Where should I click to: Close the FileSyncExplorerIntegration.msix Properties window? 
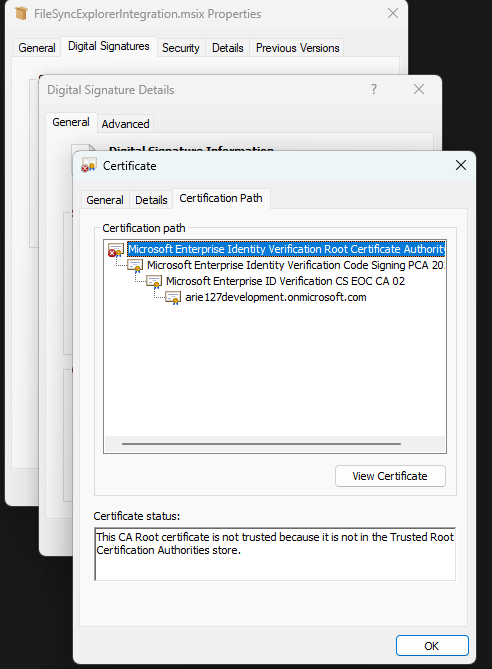[393, 13]
